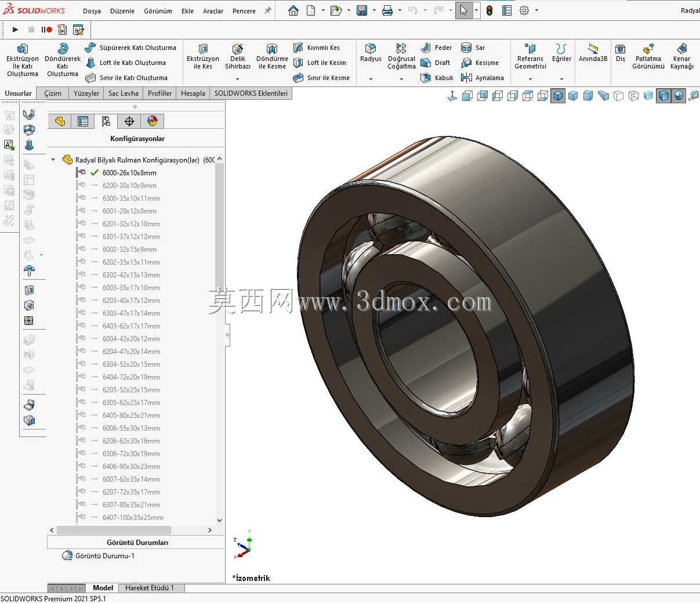The width and height of the screenshot is (700, 603).
Task: Open Araçlar menu
Action: pos(213,11)
